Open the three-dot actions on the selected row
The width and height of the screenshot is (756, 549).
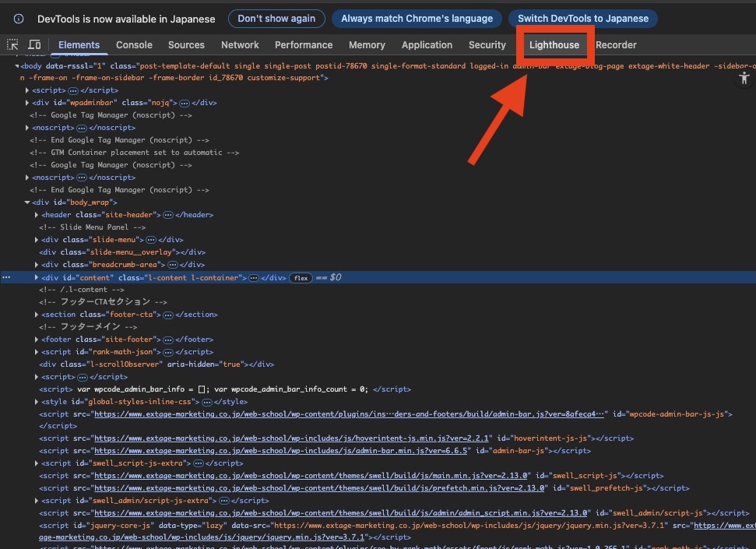click(6, 277)
